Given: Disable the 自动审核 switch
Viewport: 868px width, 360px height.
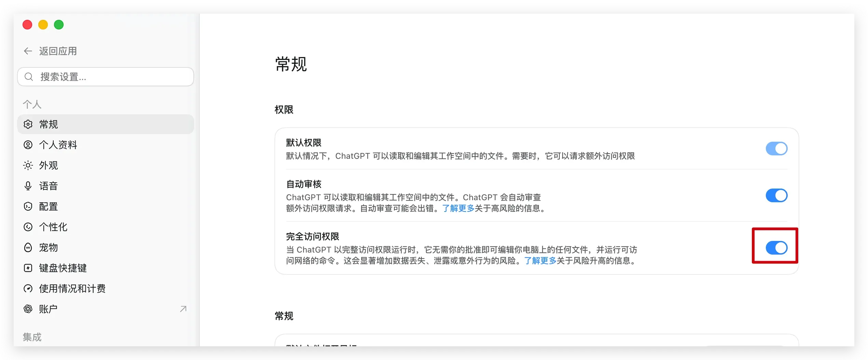Looking at the screenshot, I should pyautogui.click(x=776, y=195).
